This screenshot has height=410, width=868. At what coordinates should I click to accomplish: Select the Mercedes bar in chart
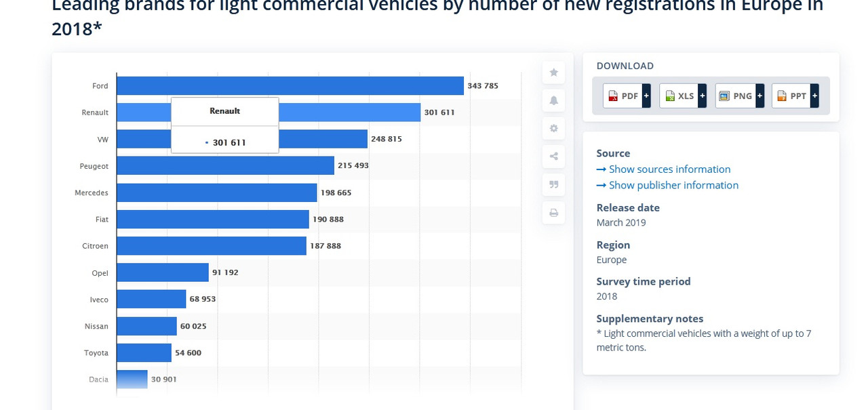click(217, 192)
